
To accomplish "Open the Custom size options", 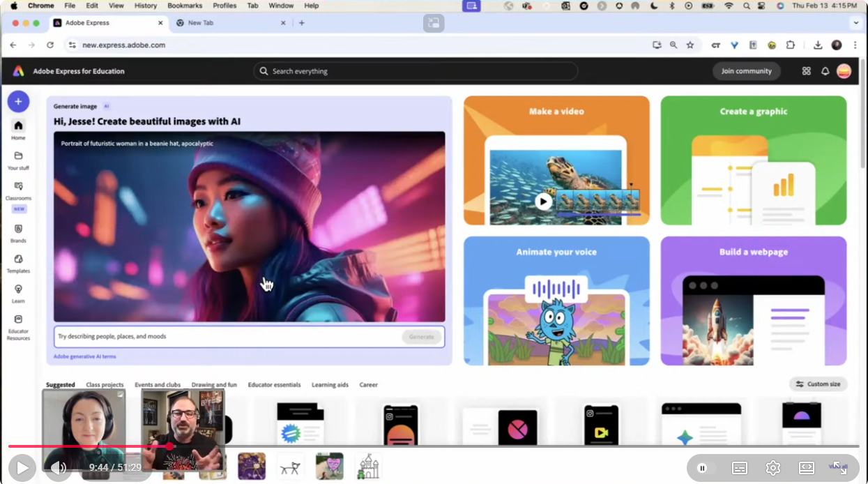I will [x=817, y=384].
